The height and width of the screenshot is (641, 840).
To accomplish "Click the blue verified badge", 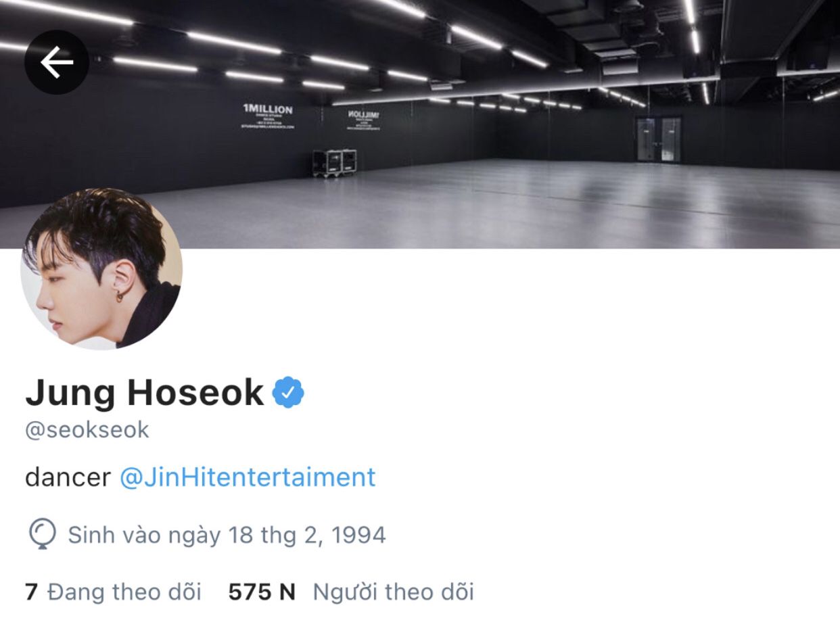I will [289, 392].
